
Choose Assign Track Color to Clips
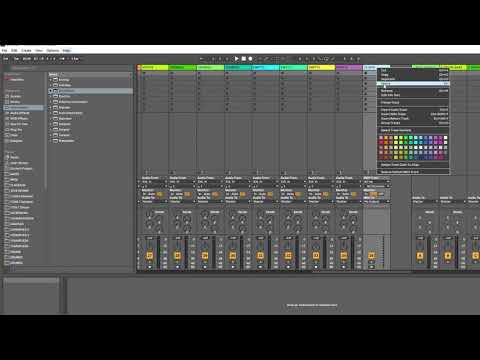tap(413, 165)
